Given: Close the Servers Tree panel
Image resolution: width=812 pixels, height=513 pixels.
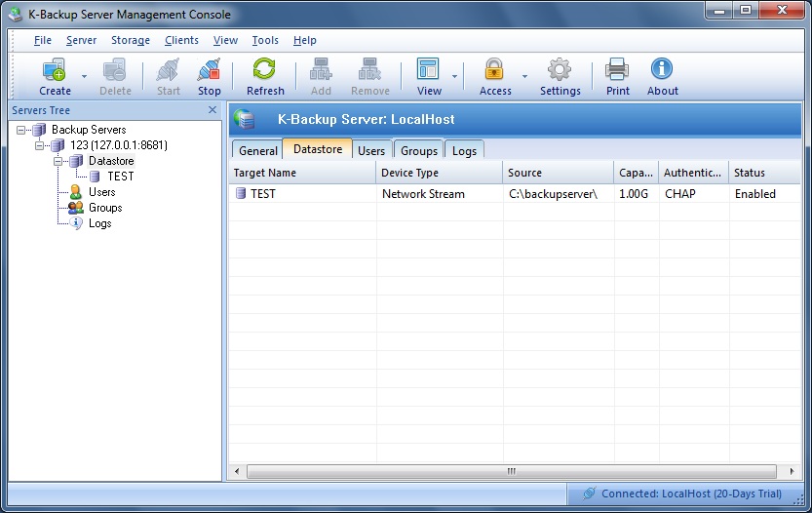Looking at the screenshot, I should 213,110.
